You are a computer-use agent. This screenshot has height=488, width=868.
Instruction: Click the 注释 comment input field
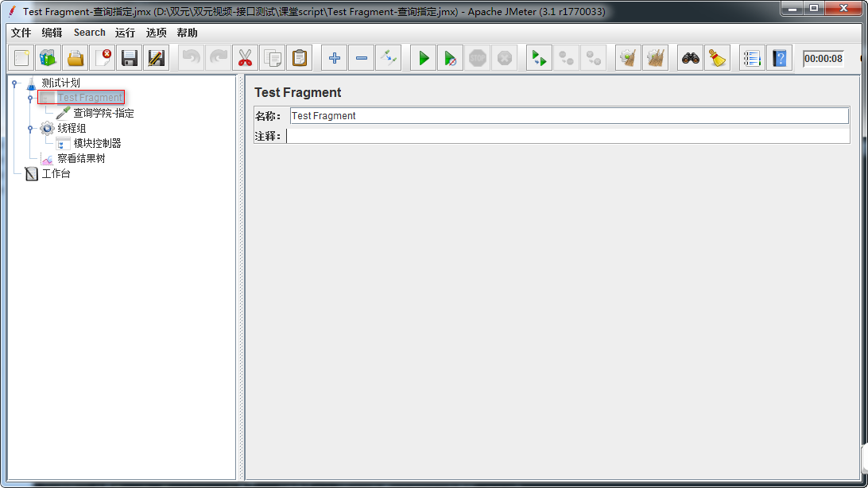(568, 136)
